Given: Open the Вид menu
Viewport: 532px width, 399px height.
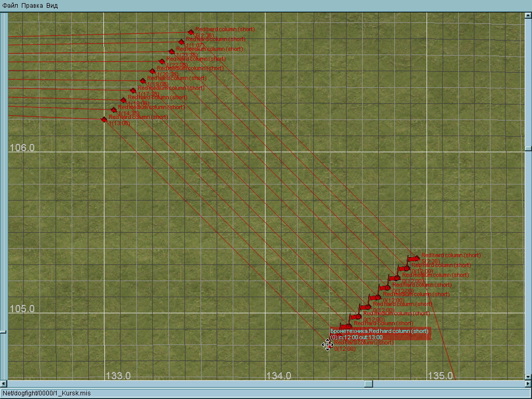Looking at the screenshot, I should tap(52, 6).
